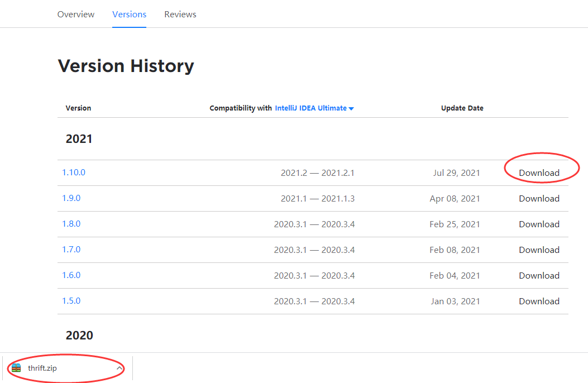Open the 1.5.0 version link
Viewport: 588px width, 383px height.
point(71,301)
